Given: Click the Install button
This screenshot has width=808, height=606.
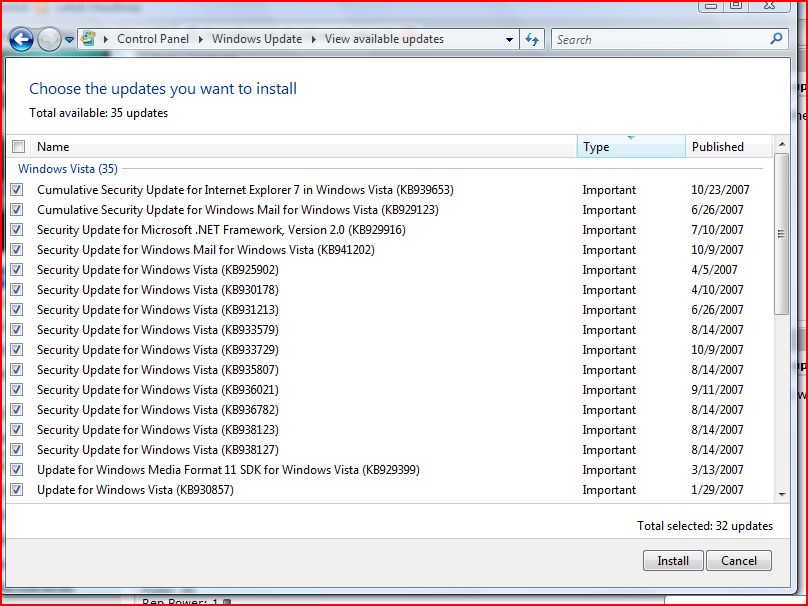Looking at the screenshot, I should 673,561.
